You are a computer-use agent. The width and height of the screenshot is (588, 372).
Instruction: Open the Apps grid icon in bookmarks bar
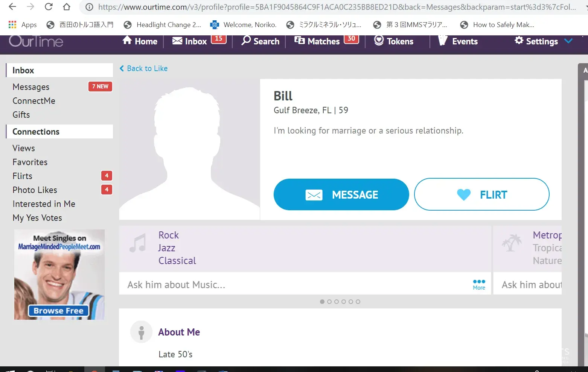(x=12, y=25)
